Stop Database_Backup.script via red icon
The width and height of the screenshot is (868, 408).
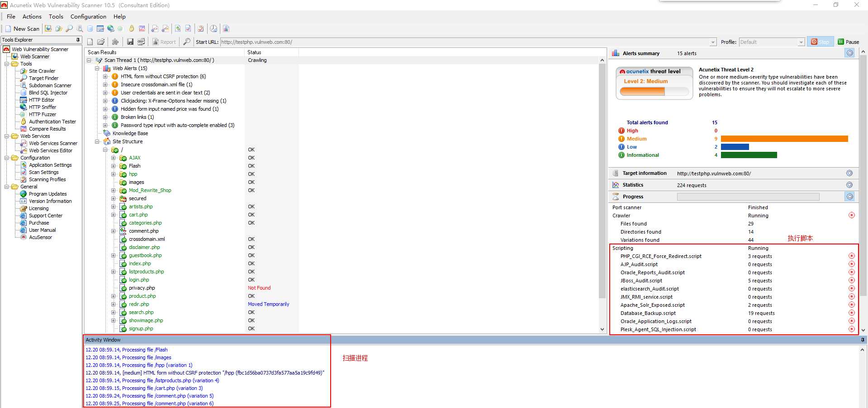852,313
